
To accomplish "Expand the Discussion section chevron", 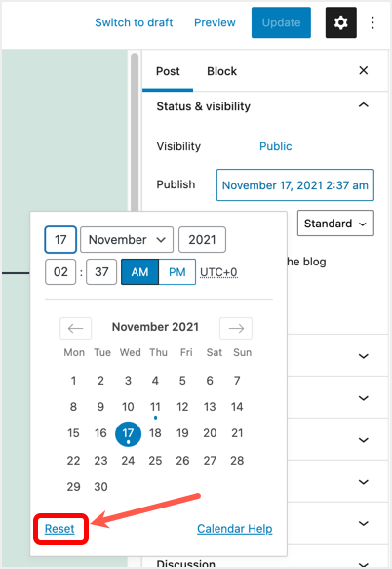I will pos(364,564).
